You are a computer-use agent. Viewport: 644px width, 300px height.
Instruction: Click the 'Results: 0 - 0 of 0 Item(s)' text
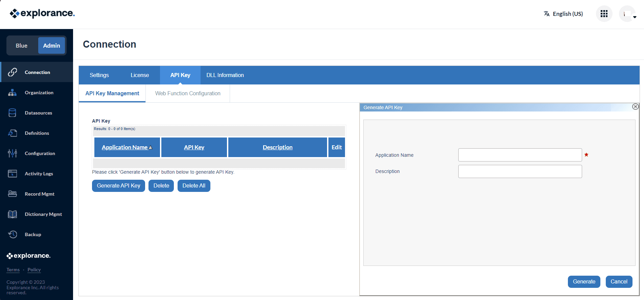tap(114, 129)
